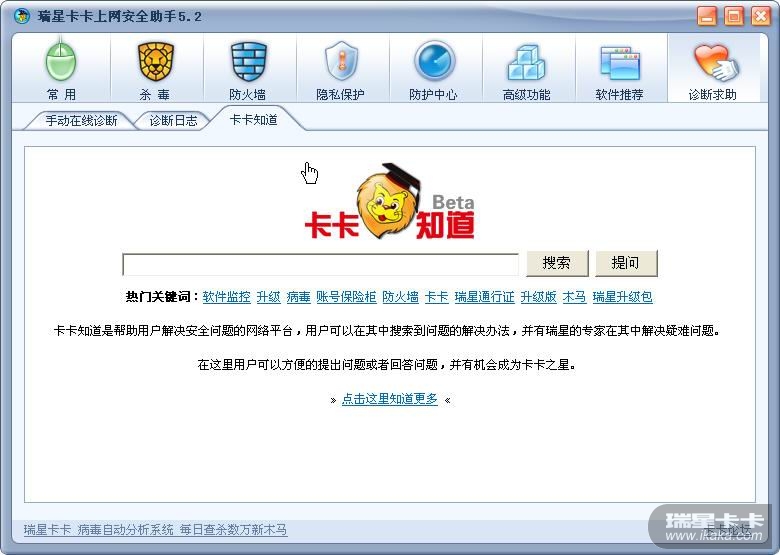Open the 隐私保护 shield icon
Viewport: 780px width, 555px height.
point(341,70)
